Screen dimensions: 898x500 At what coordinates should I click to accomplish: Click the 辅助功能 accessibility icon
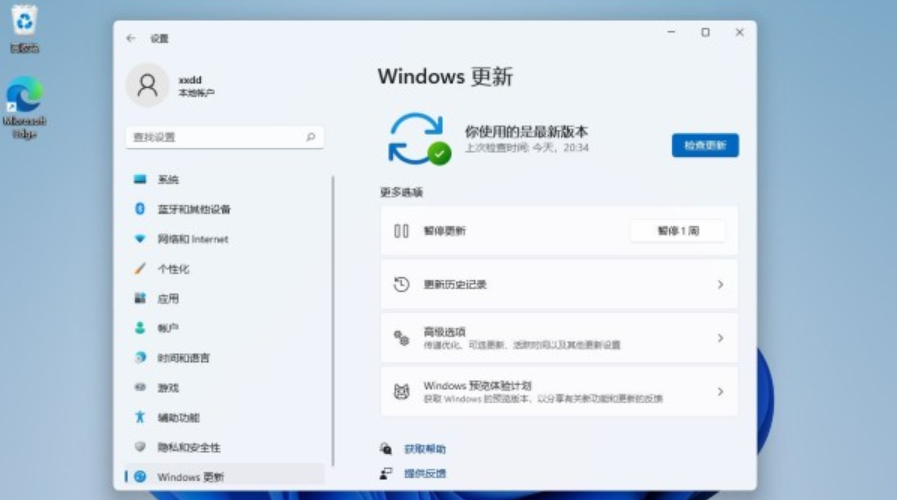[140, 417]
